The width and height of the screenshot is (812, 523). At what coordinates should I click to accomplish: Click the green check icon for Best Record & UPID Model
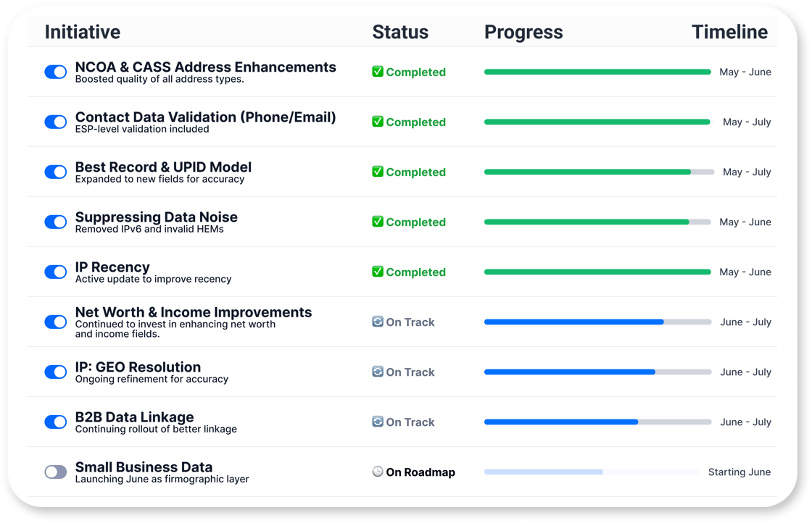click(378, 172)
